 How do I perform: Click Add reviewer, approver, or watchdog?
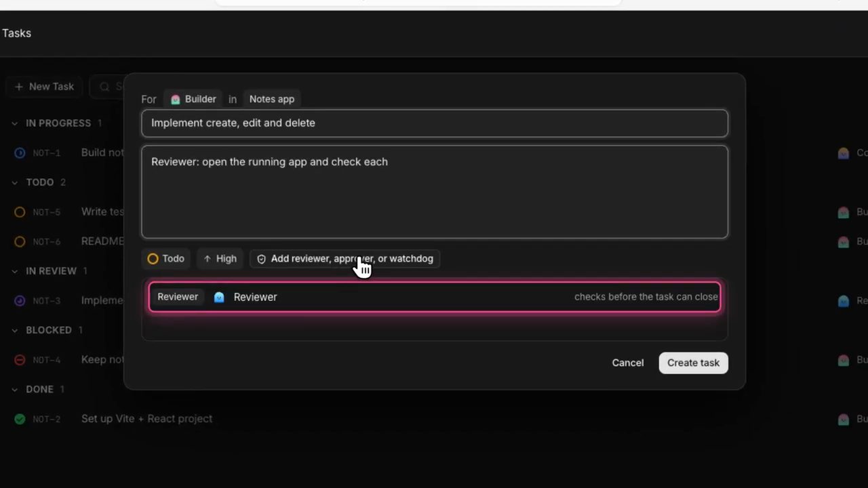pyautogui.click(x=344, y=259)
